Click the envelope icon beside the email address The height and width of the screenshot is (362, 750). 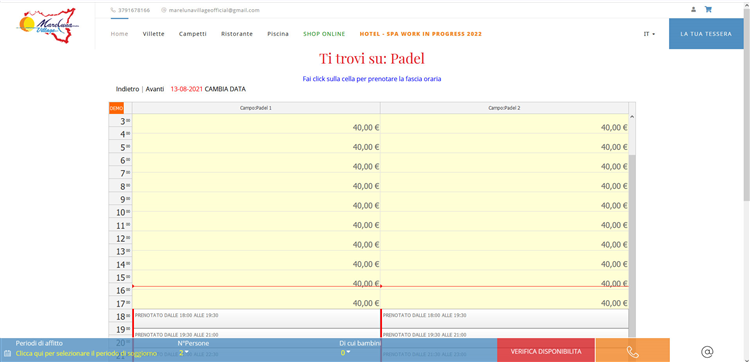(x=164, y=10)
